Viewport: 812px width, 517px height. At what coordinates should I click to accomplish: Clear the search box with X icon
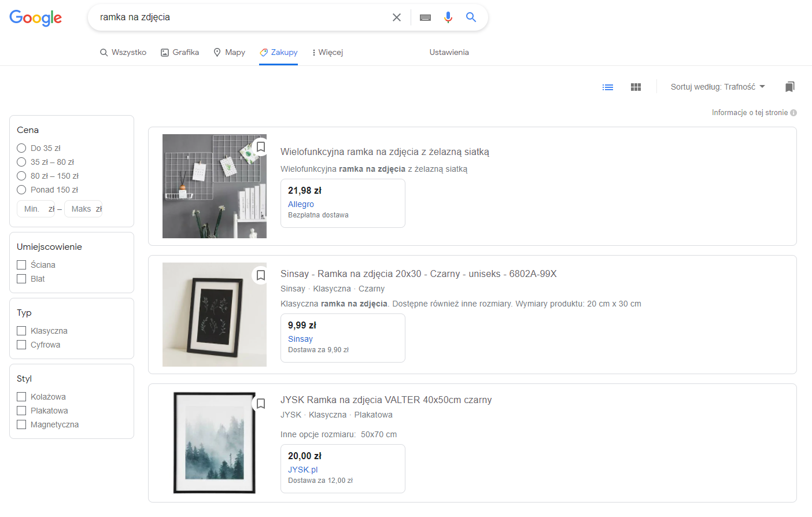coord(397,17)
